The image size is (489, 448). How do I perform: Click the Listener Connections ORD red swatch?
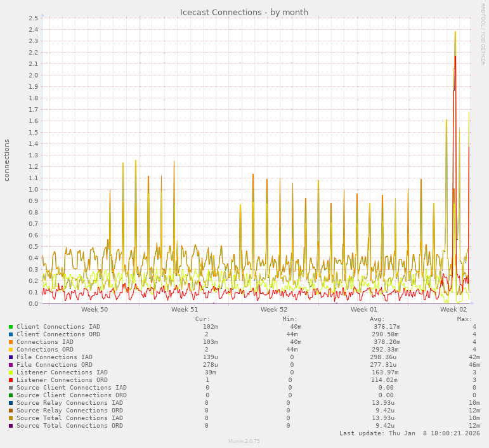point(11,380)
